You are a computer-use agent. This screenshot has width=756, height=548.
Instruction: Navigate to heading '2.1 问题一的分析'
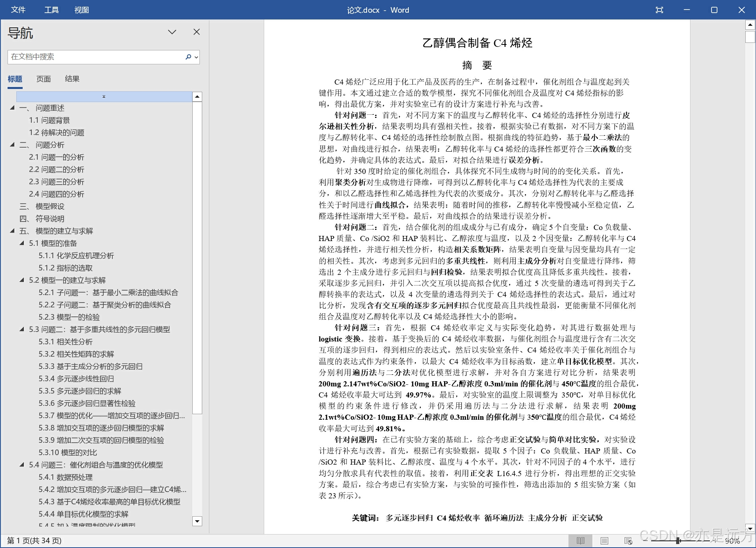[56, 157]
